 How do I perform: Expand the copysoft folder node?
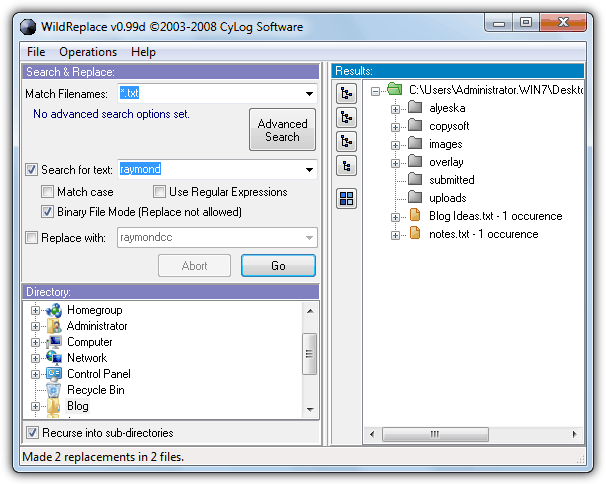395,127
